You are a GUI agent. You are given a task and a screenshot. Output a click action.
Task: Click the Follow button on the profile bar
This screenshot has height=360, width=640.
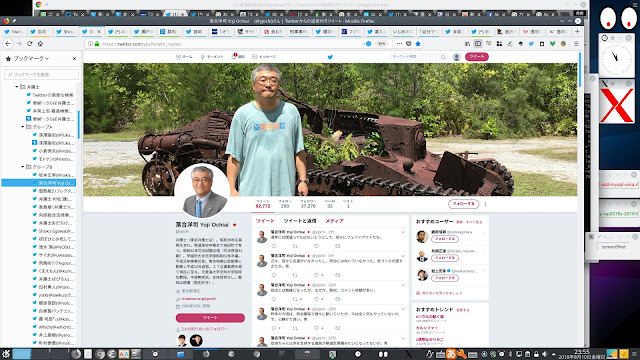tap(463, 204)
